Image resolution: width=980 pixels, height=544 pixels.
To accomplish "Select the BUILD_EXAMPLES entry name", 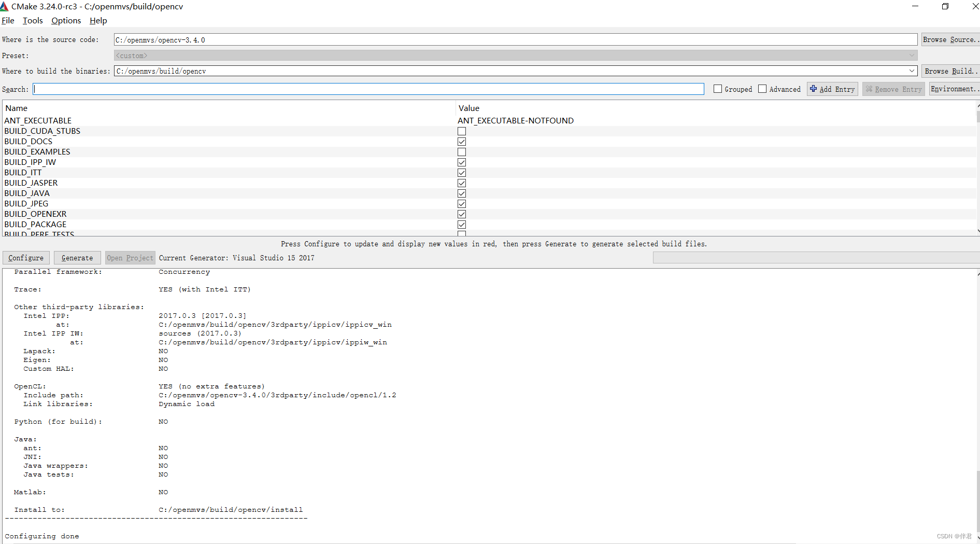I will pyautogui.click(x=37, y=152).
